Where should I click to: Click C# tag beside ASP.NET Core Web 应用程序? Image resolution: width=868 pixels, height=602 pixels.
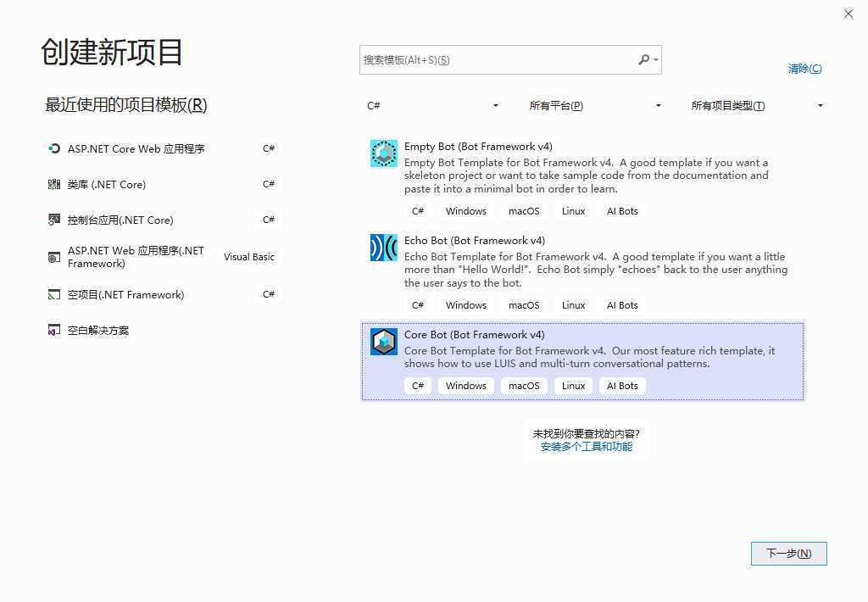(269, 148)
